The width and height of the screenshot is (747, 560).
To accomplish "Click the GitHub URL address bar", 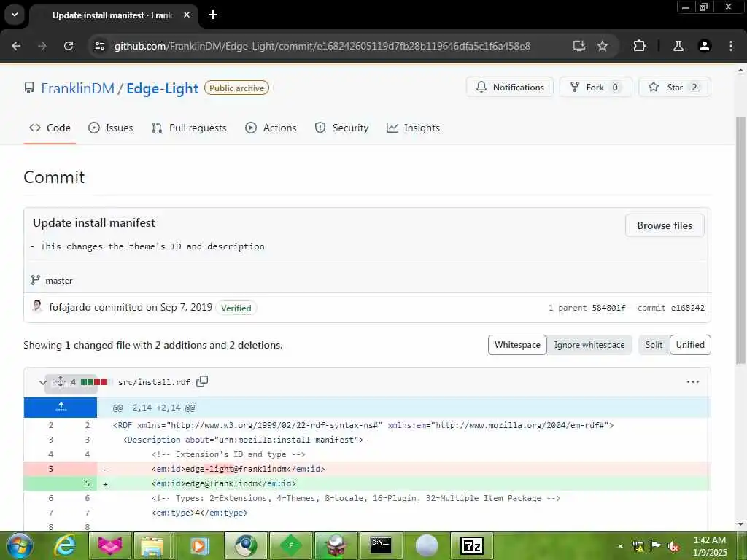I will point(322,46).
